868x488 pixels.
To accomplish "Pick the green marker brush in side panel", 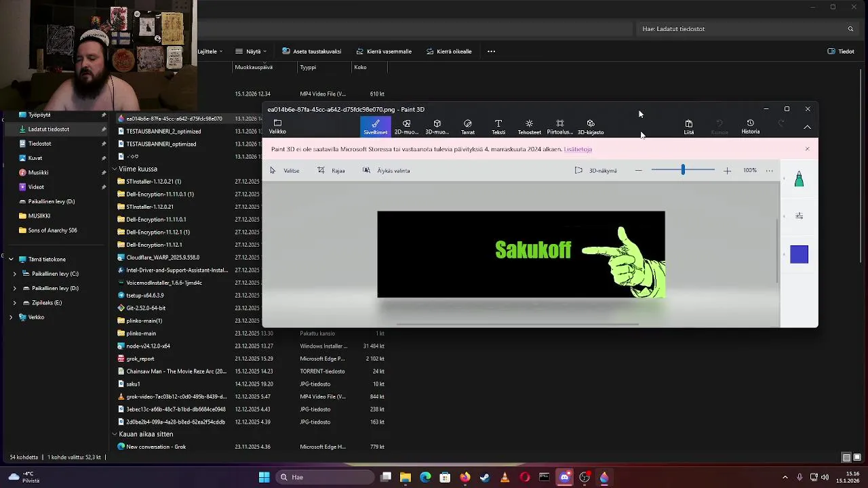I will 799,179.
